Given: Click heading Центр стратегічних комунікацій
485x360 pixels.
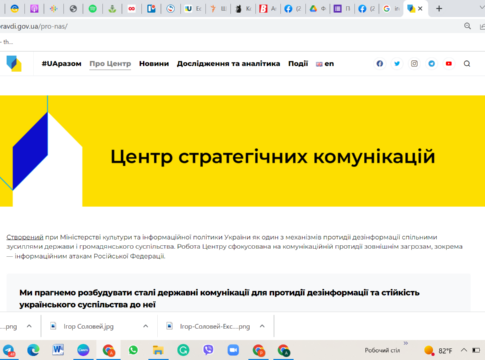Looking at the screenshot, I should (273, 157).
